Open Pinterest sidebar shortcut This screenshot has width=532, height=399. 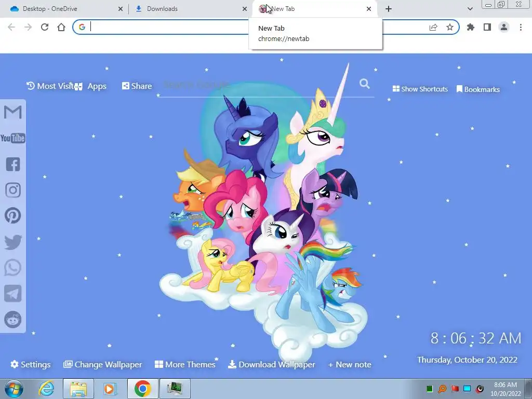click(x=13, y=216)
